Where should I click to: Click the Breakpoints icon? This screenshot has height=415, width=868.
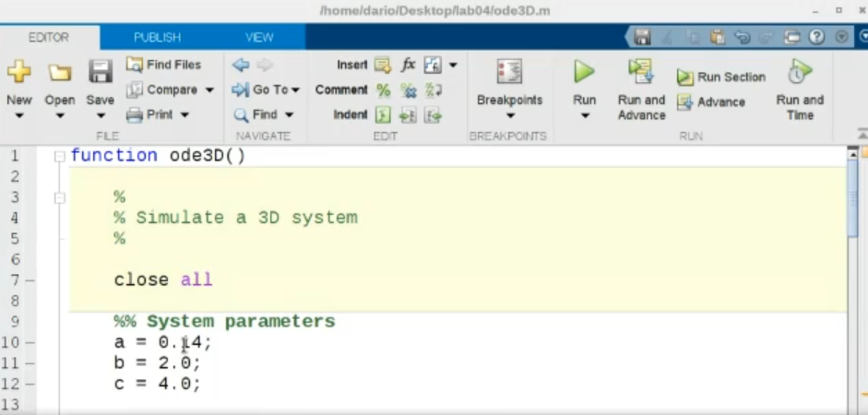[x=509, y=72]
